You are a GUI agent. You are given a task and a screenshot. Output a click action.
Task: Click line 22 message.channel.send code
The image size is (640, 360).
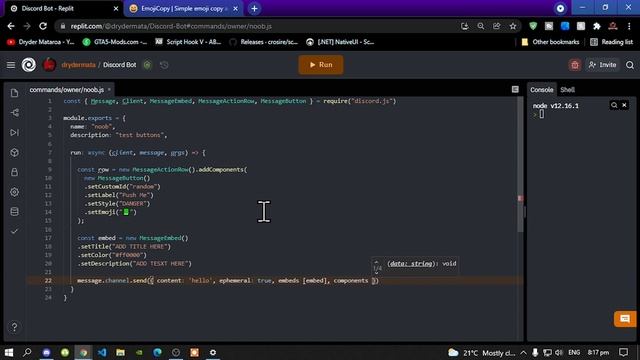pyautogui.click(x=228, y=280)
